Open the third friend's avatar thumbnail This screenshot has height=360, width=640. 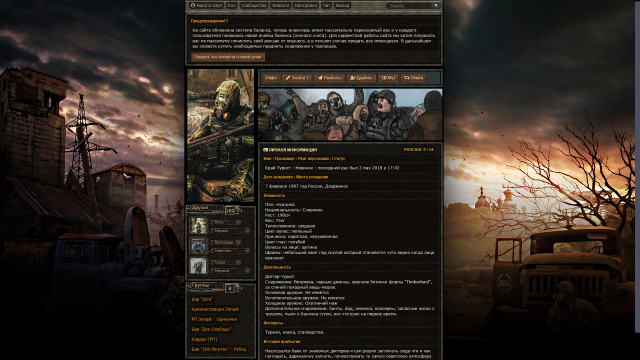pyautogui.click(x=199, y=266)
